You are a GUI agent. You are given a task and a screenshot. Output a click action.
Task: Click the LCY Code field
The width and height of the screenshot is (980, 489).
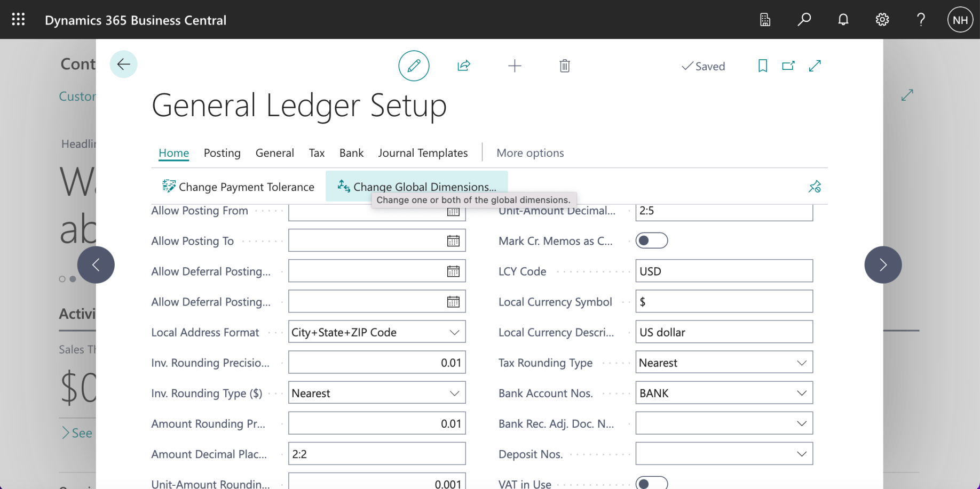tap(724, 271)
